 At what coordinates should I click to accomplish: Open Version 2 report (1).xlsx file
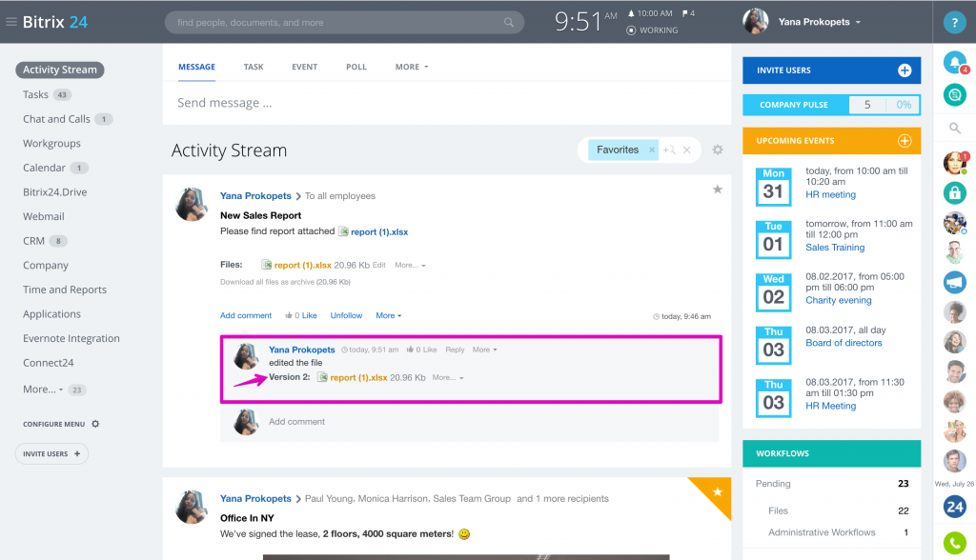[x=358, y=378]
